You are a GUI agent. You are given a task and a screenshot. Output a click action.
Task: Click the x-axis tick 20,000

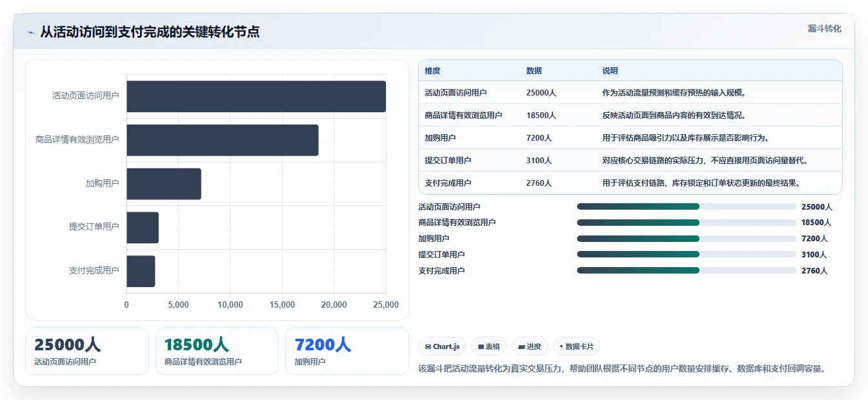(x=334, y=305)
